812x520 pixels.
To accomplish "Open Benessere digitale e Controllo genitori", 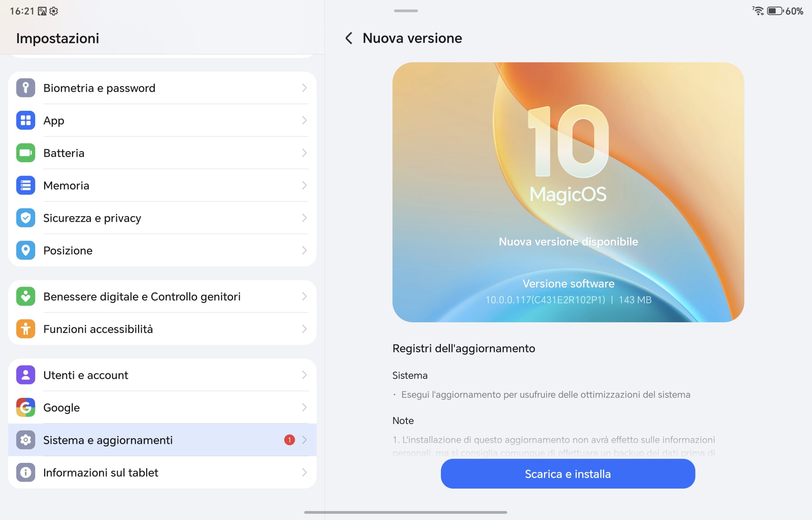I will (162, 297).
